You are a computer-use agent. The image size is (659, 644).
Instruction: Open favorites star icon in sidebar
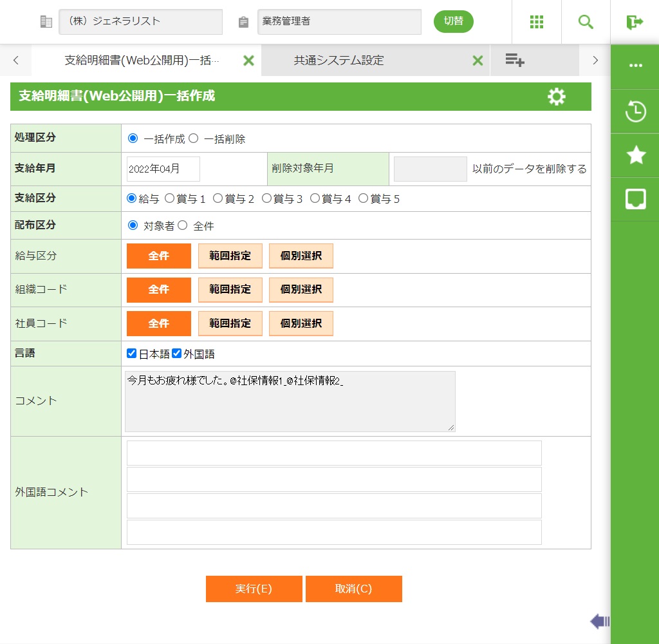pos(635,155)
